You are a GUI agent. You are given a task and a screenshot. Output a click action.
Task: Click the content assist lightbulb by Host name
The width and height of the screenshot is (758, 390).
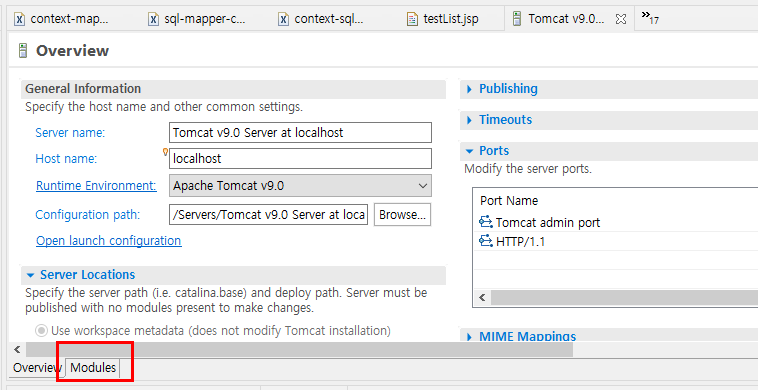165,152
